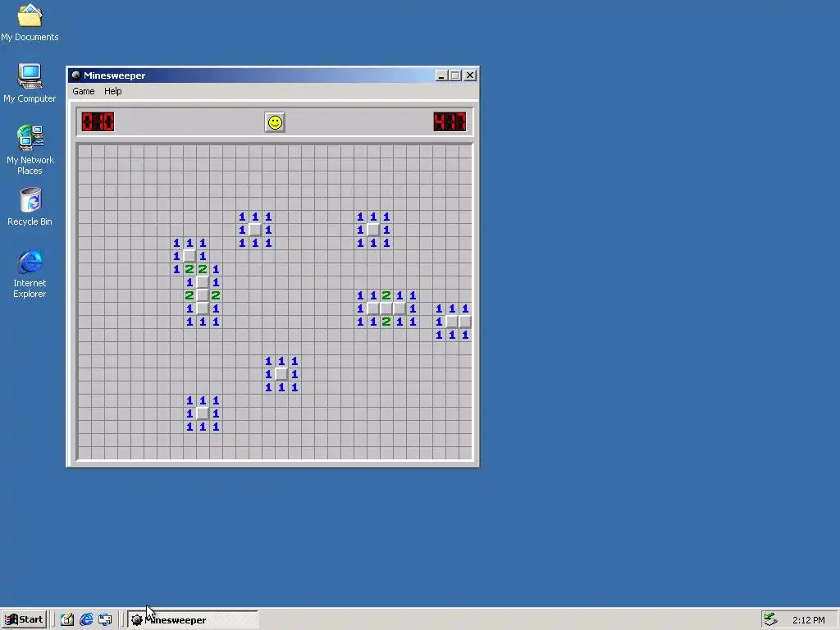840x630 pixels.
Task: Click the Minesweeper taskbar button
Action: 192,620
